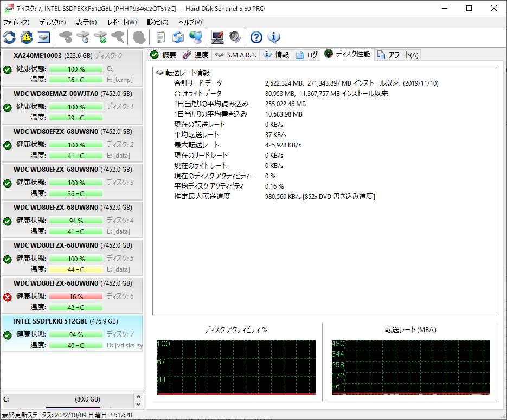
Task: Switch to the S.M.A.R.T. tab
Action: tap(236, 55)
